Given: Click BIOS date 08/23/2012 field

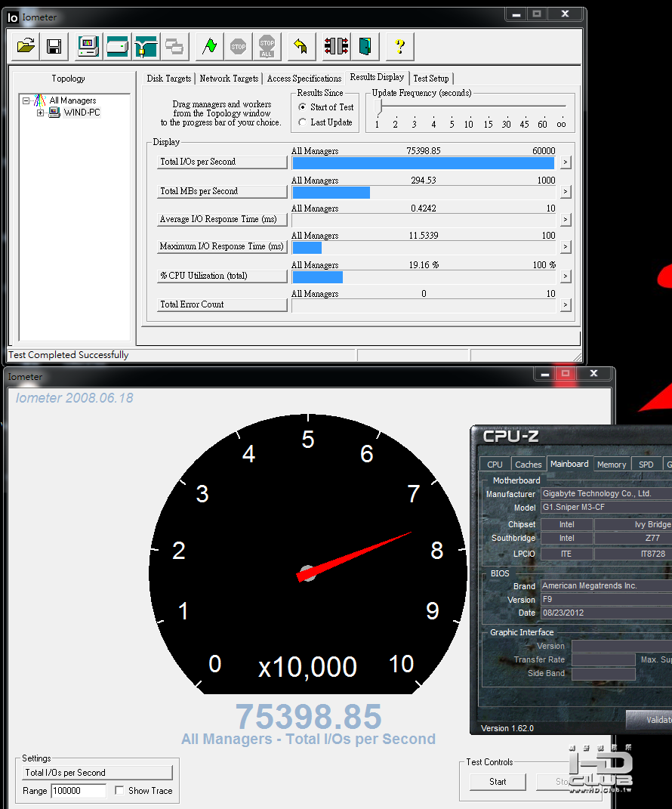Looking at the screenshot, I should pos(606,613).
